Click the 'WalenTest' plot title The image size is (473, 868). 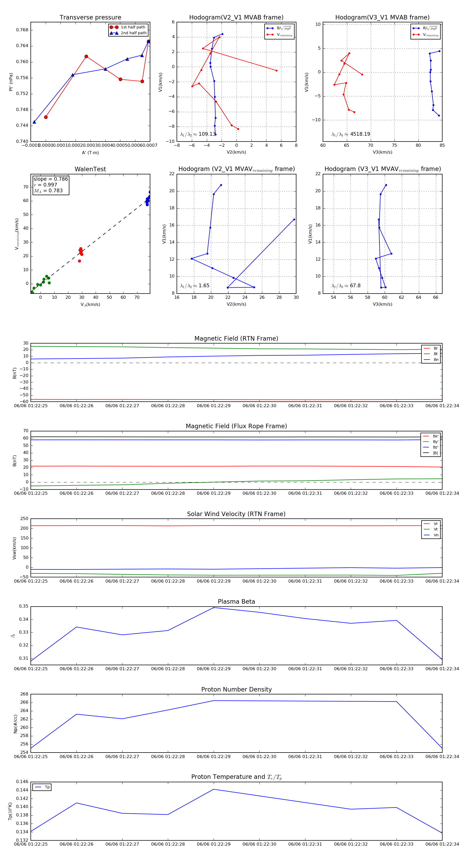click(x=90, y=169)
